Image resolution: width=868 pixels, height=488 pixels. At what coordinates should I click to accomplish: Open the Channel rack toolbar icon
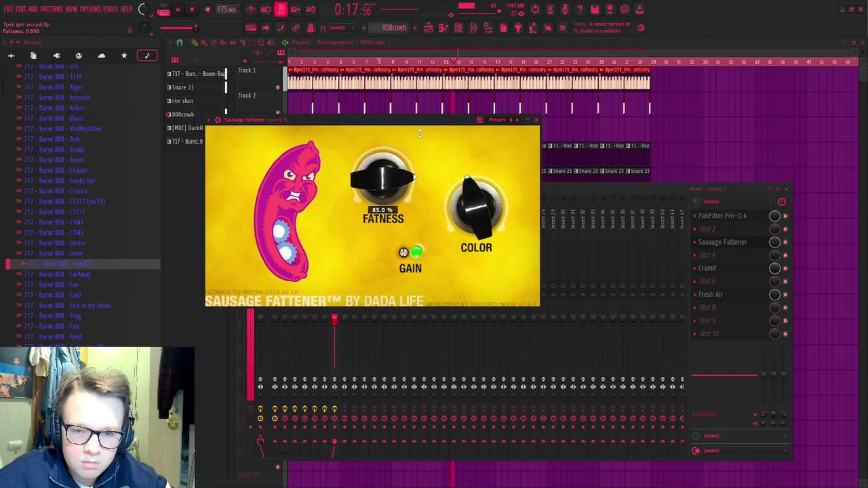coord(458,28)
